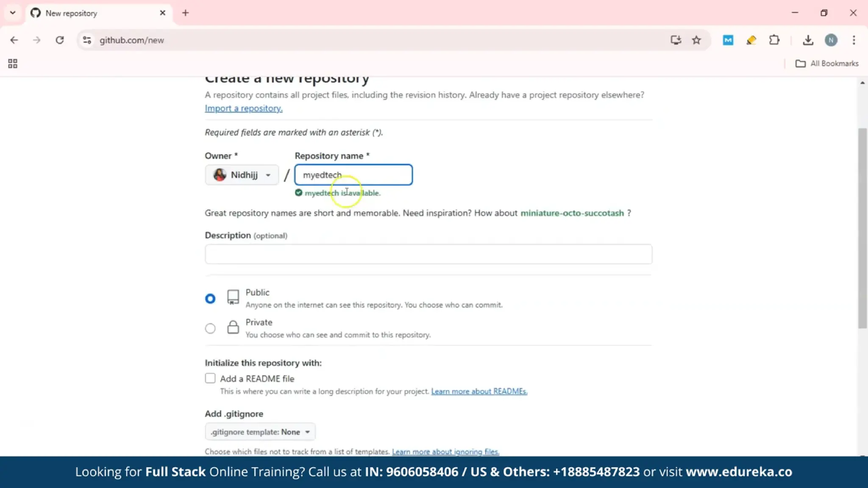868x488 pixels.
Task: Click the Description text field
Action: click(x=428, y=254)
